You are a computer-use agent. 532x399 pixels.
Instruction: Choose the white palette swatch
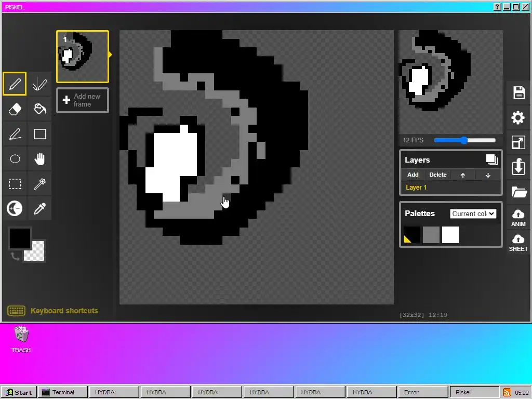coord(450,235)
